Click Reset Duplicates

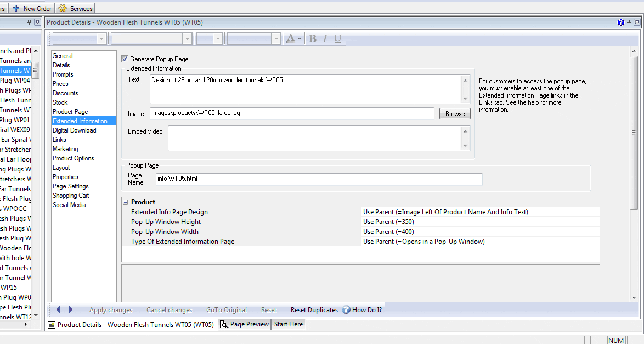(x=314, y=310)
